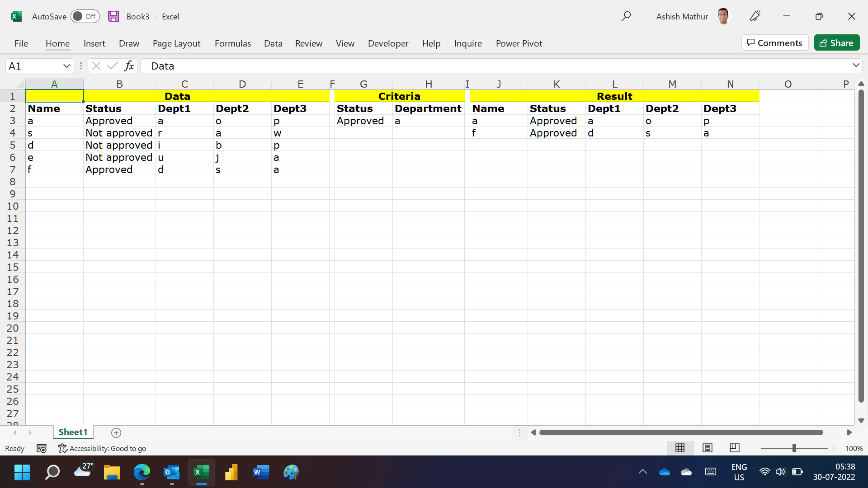Increase zoom using the zoom slider
The width and height of the screenshot is (868, 488).
(x=834, y=448)
